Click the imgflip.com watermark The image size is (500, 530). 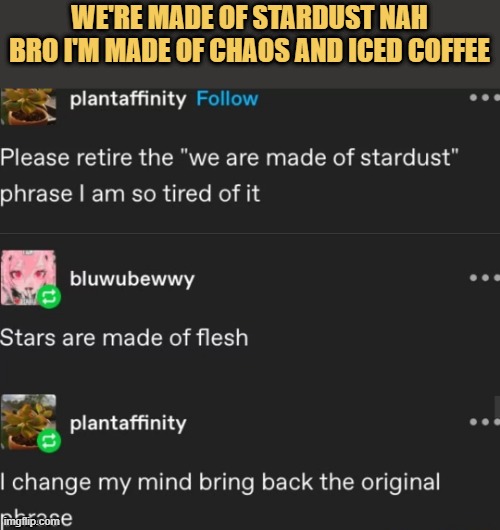click(x=31, y=522)
